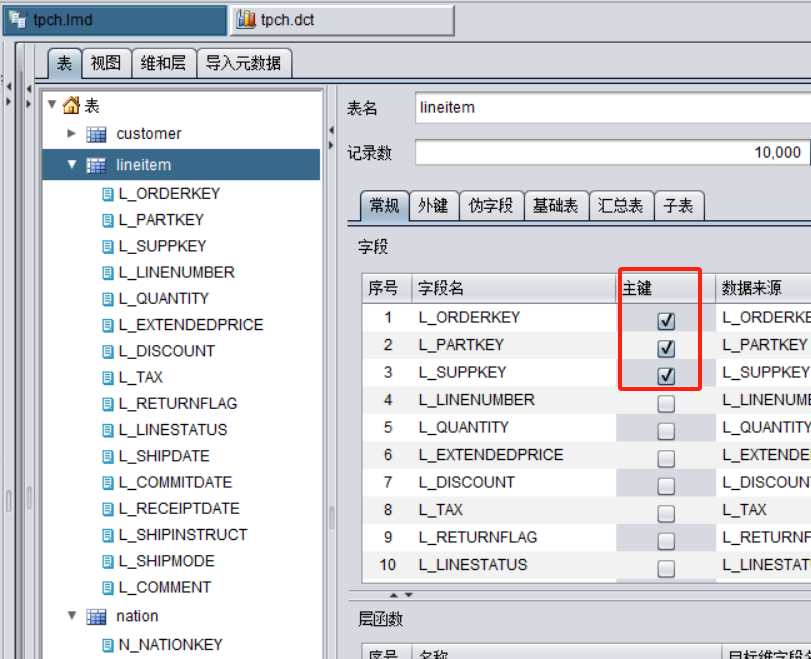Open the 导入元数据 tab

point(244,63)
